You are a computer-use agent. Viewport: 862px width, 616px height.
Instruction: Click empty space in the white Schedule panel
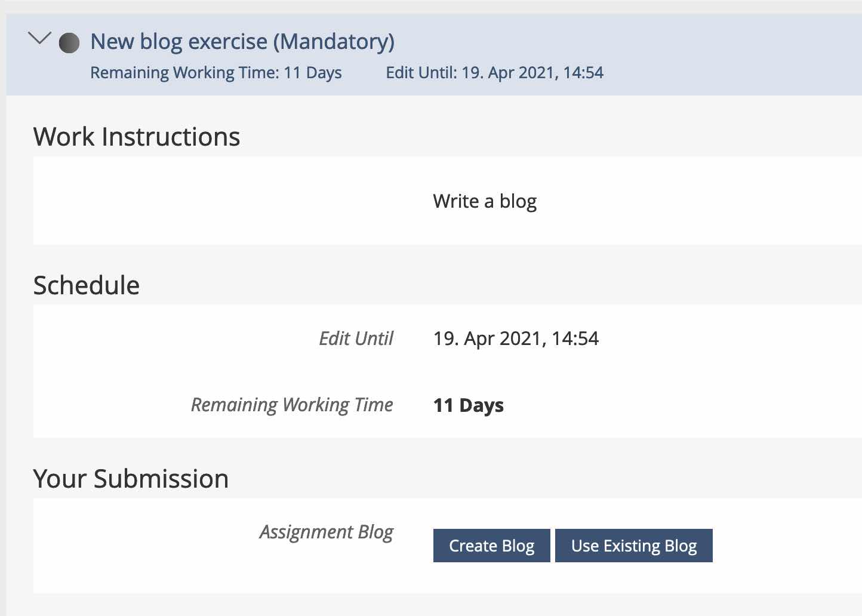click(x=716, y=370)
